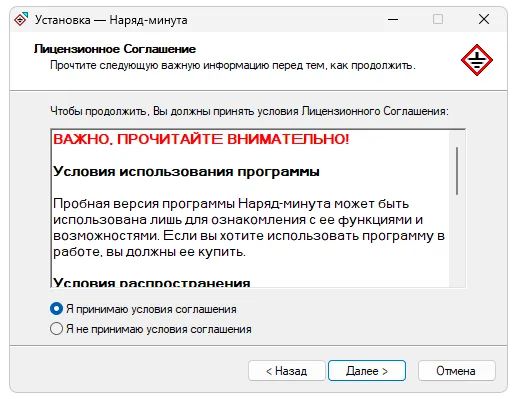Click inside the license agreement text box
This screenshot has height=399, width=515.
point(258,208)
